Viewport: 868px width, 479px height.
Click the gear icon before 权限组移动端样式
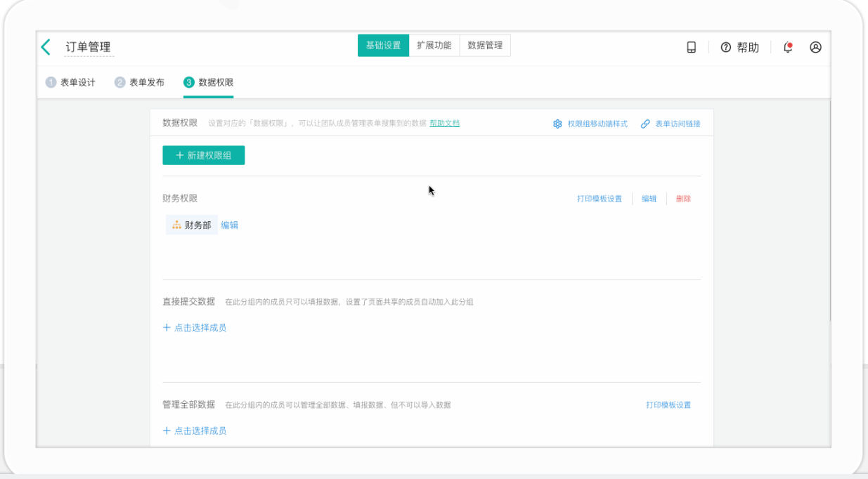(x=555, y=123)
